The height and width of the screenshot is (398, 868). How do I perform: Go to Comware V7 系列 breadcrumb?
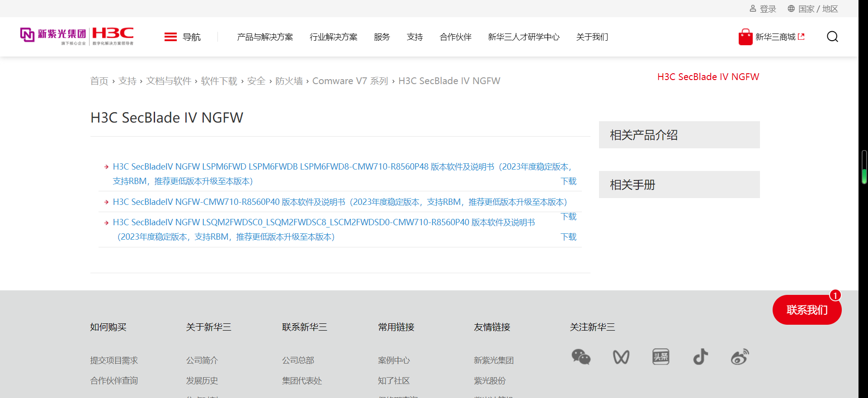[x=350, y=81]
